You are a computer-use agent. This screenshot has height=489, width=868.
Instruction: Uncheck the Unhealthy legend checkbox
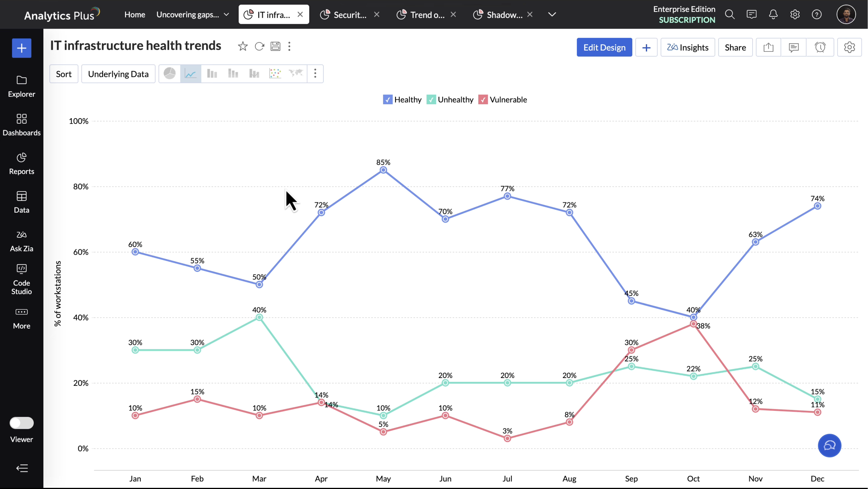(431, 100)
